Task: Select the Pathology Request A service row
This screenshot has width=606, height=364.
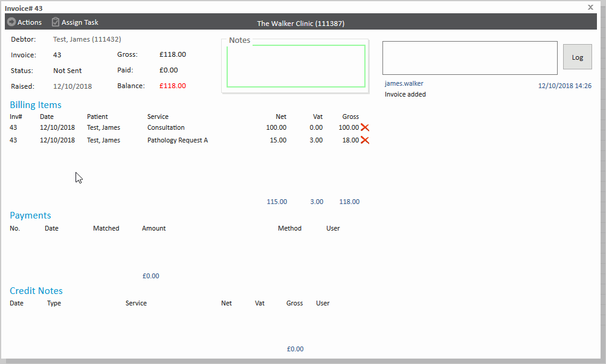Action: coord(178,141)
